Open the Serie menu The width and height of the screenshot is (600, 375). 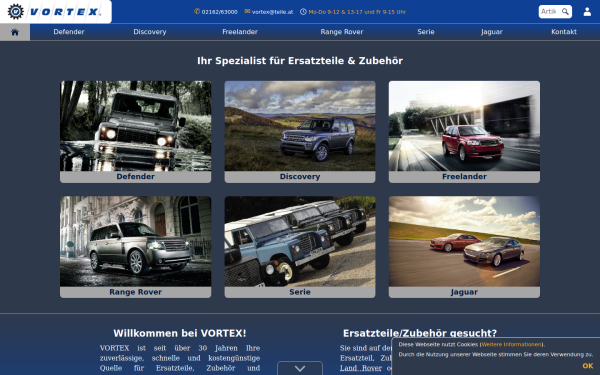coord(426,32)
